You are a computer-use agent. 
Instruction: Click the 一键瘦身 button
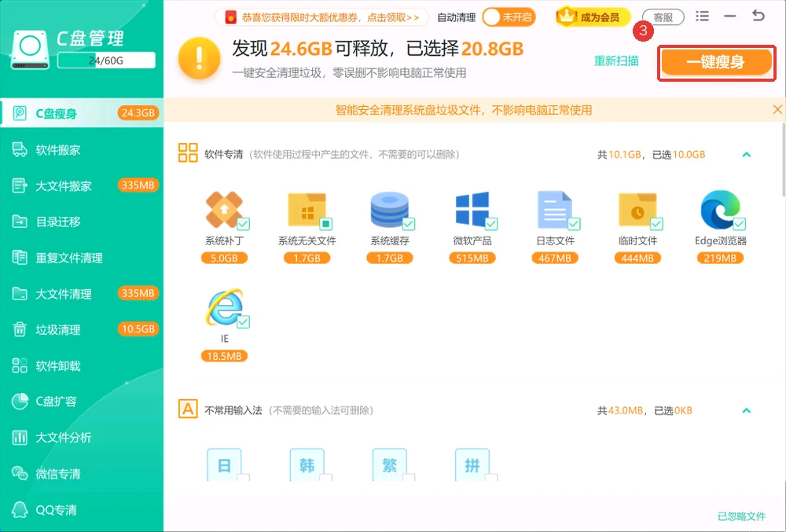coord(716,62)
